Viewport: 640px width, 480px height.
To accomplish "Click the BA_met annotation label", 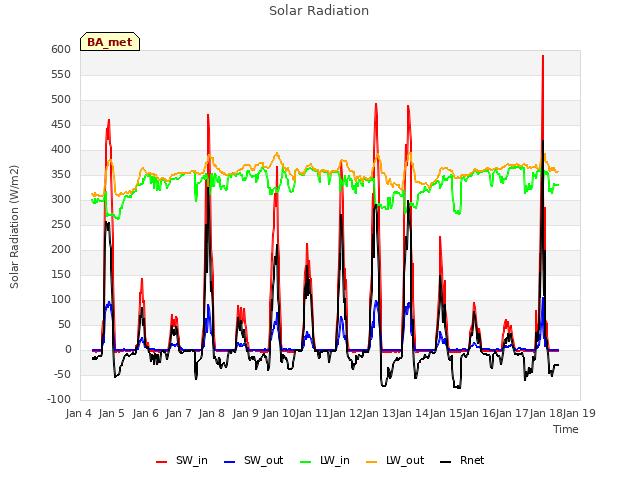I will point(110,42).
